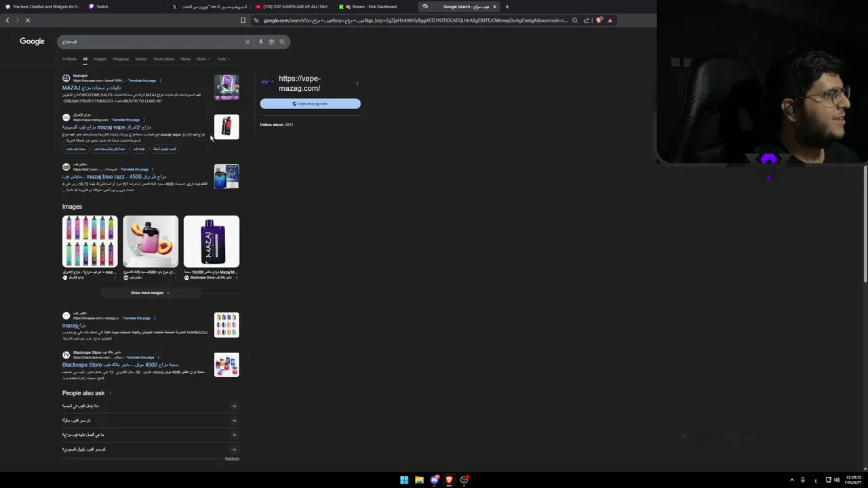Close the Google Search tab
Viewport: 868px width, 488px height.
[494, 7]
